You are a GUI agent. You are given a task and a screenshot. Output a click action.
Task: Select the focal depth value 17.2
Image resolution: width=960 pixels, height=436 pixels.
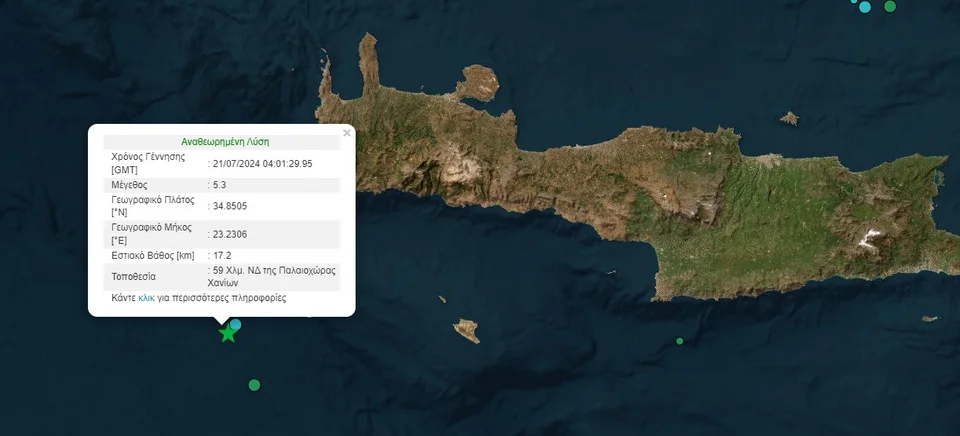(222, 256)
